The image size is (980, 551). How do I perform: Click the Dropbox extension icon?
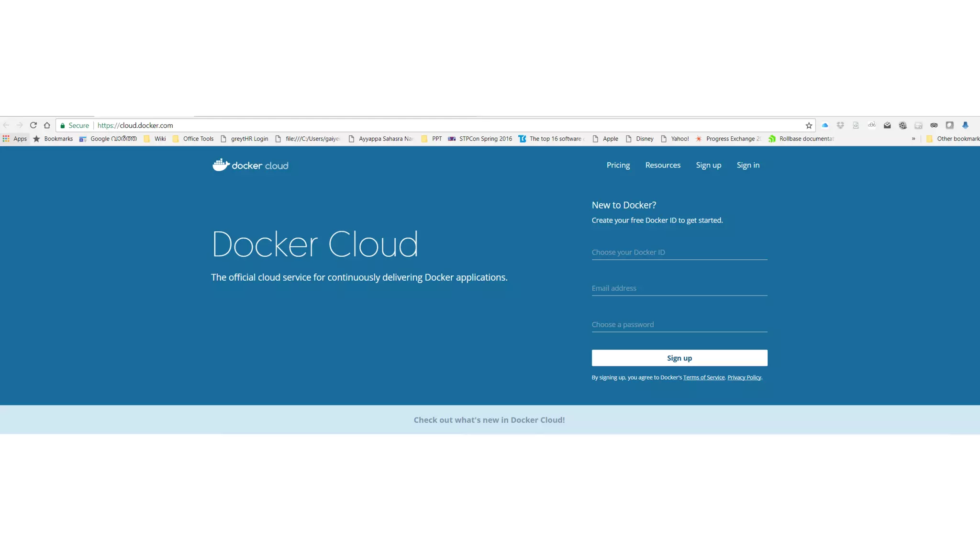[x=840, y=125]
